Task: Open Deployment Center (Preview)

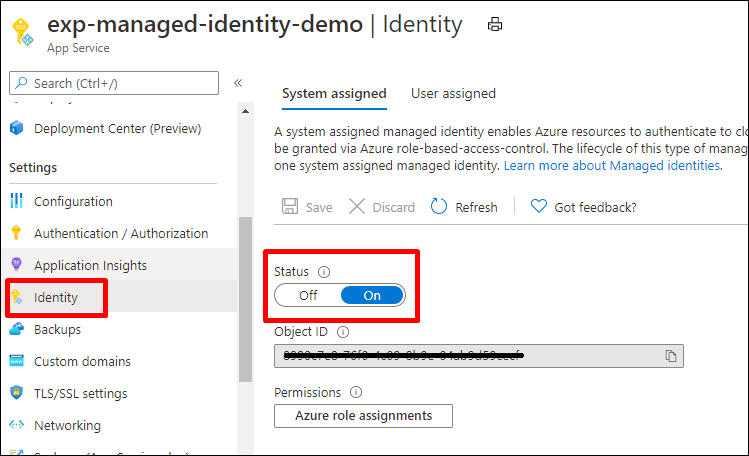Action: (118, 128)
